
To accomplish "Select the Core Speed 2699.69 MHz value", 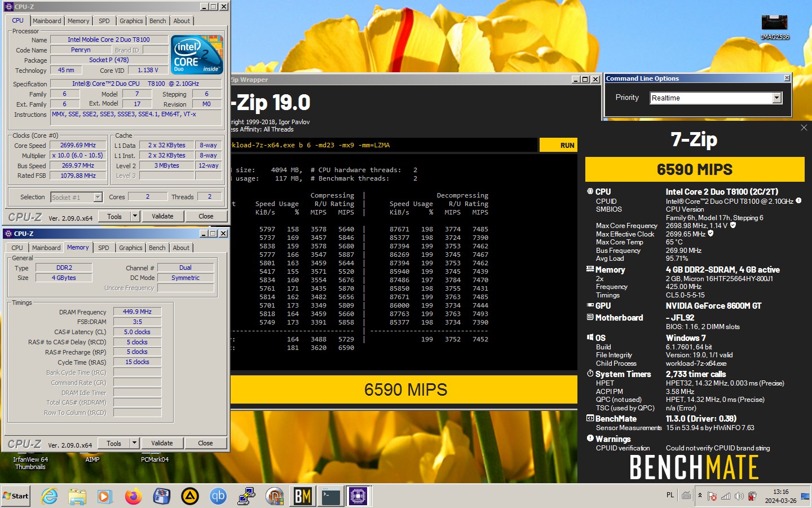I will tap(78, 145).
